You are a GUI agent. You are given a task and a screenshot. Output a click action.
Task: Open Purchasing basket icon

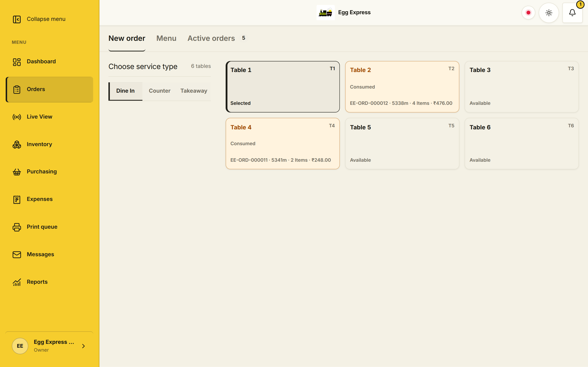[17, 172]
